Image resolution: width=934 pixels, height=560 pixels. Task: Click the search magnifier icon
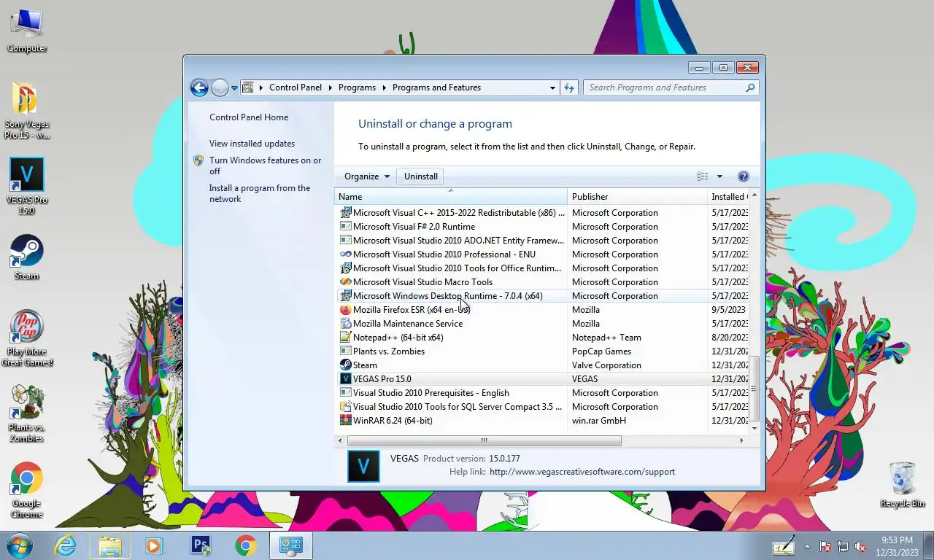pos(750,87)
